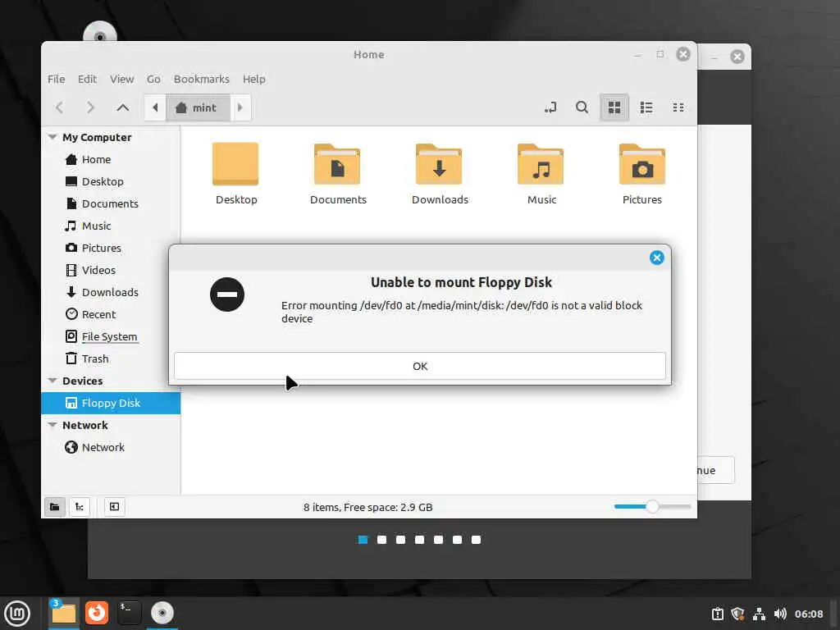Open the Bookmarks menu
Screen dimensions: 840x630
[202, 80]
